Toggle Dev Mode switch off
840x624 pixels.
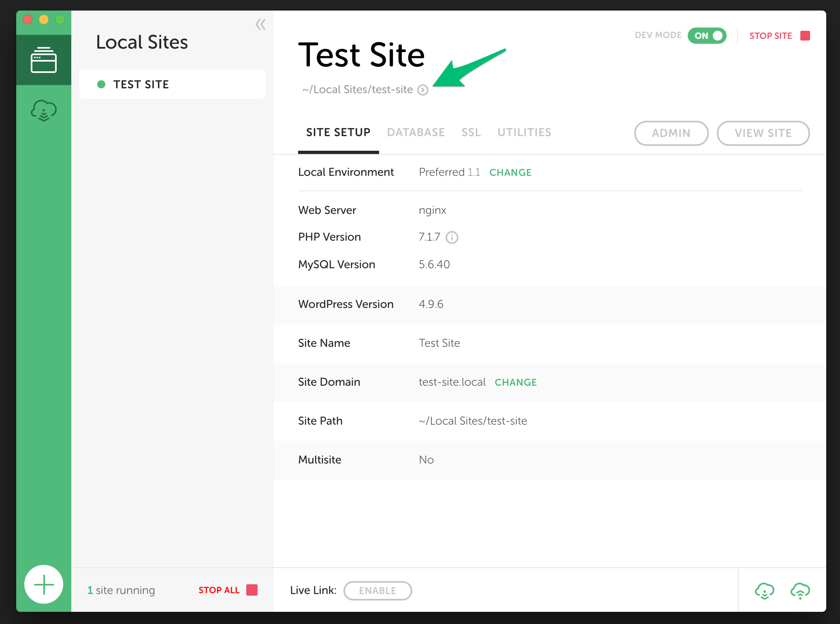[707, 36]
